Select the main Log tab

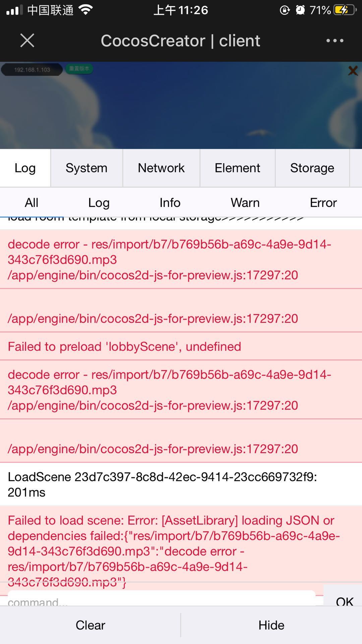(x=25, y=168)
